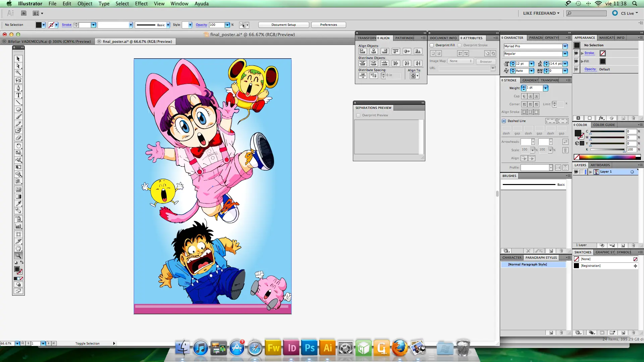Image resolution: width=644 pixels, height=362 pixels.
Task: Select the Magic Wand tool
Action: click(x=18, y=73)
